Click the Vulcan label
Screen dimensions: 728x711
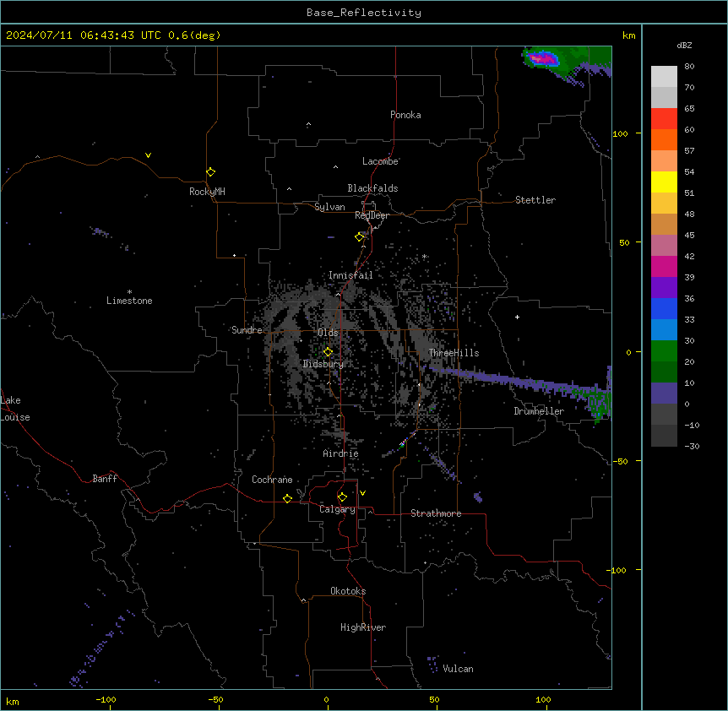[459, 669]
